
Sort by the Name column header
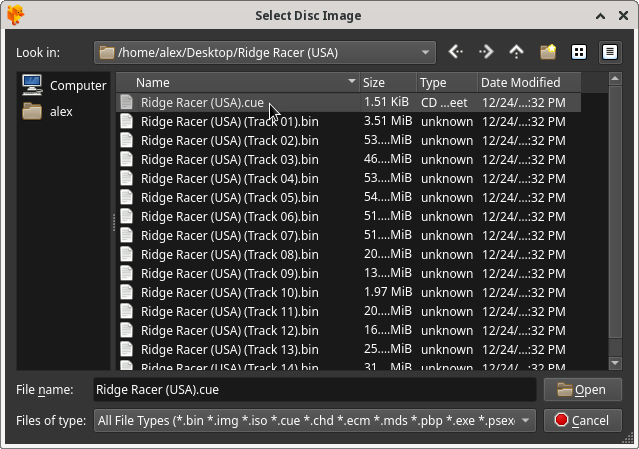point(238,83)
